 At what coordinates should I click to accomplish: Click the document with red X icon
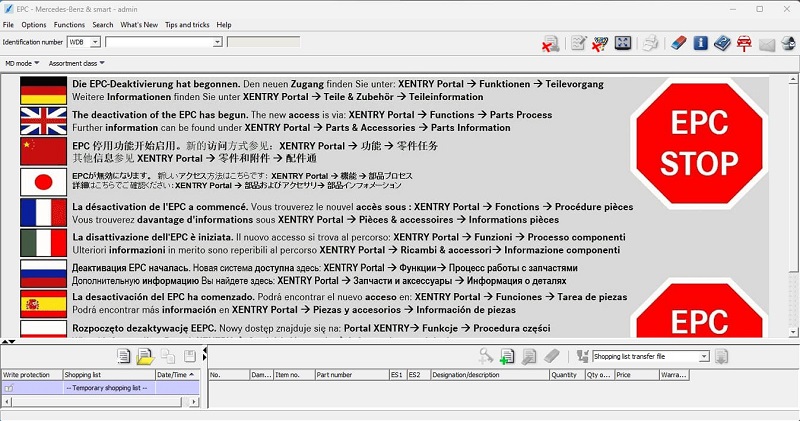[x=551, y=43]
